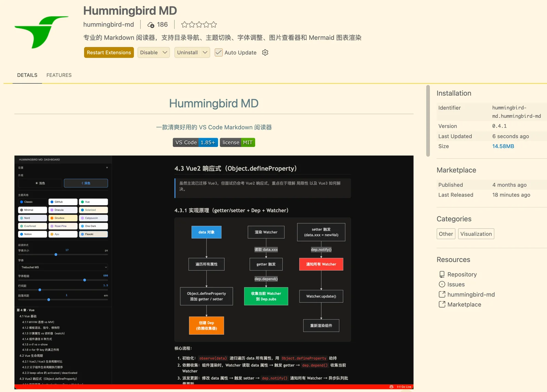Open the hummingbird-md resource link
The height and width of the screenshot is (392, 547).
coord(471,294)
